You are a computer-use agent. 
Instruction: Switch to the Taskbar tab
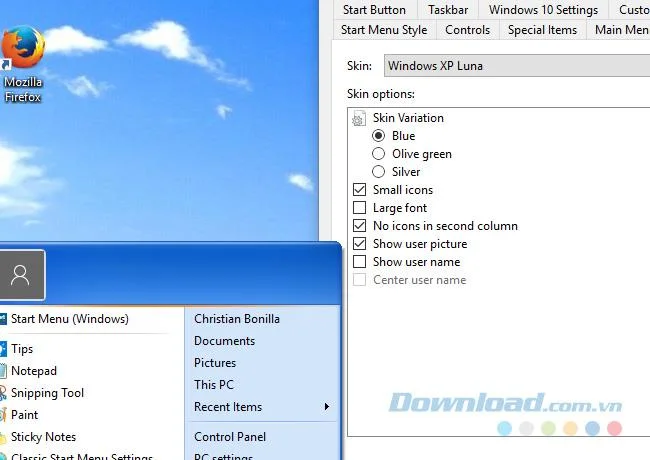448,10
